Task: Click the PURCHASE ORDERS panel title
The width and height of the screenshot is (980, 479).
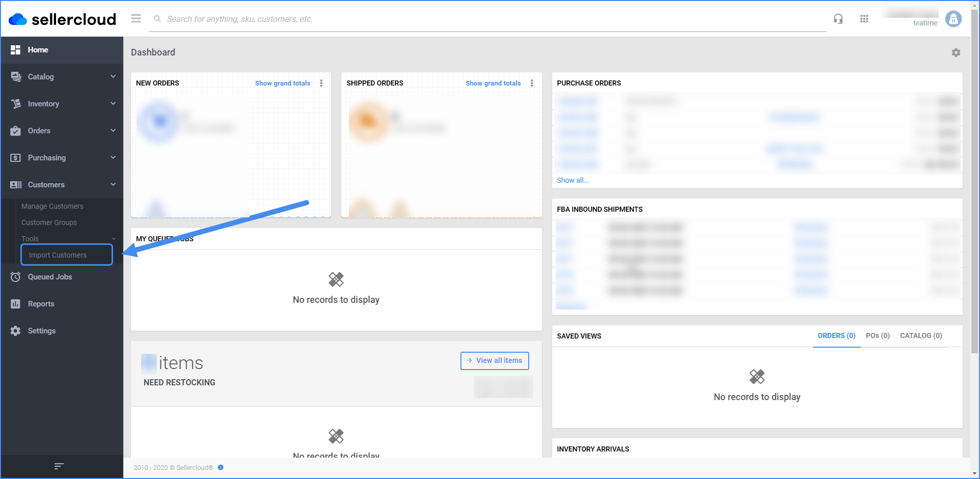Action: [x=589, y=83]
